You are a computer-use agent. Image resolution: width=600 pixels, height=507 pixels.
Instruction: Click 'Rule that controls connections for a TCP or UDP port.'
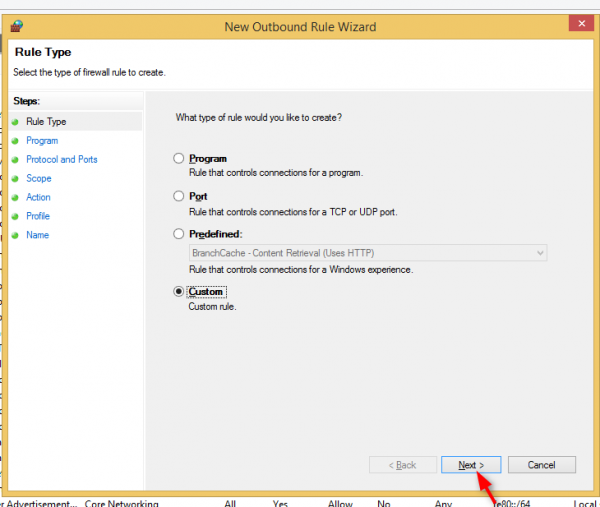[293, 212]
